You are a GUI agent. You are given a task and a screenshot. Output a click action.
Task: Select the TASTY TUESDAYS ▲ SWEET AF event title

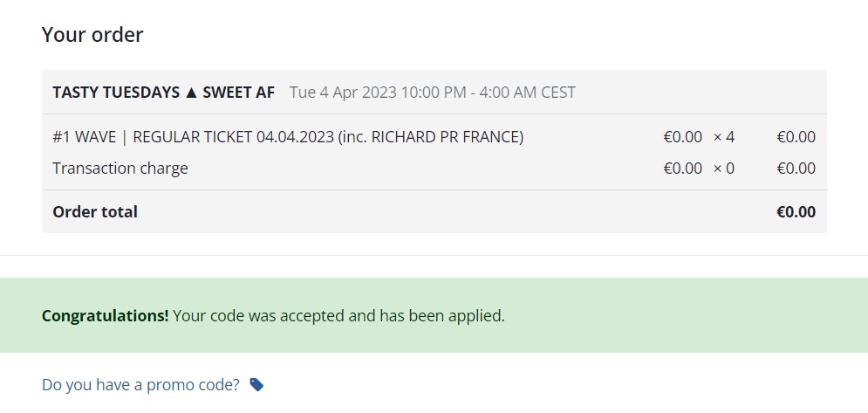(x=163, y=92)
